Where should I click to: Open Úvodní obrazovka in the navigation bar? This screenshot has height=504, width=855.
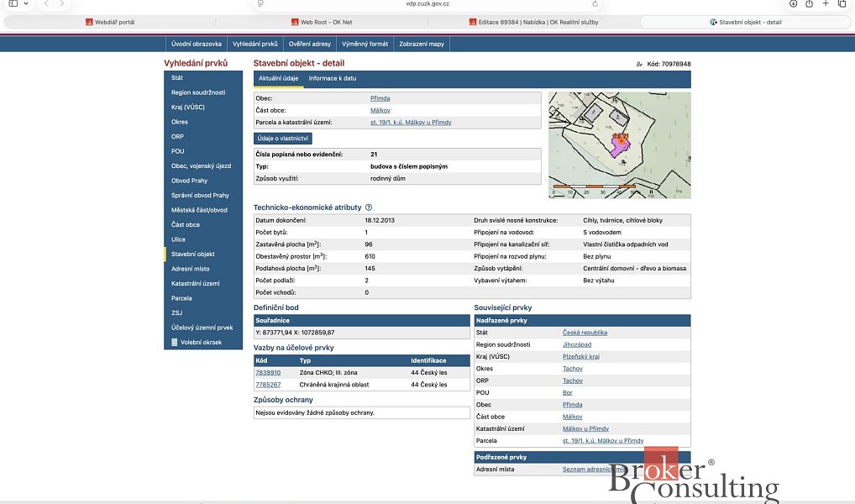(197, 45)
